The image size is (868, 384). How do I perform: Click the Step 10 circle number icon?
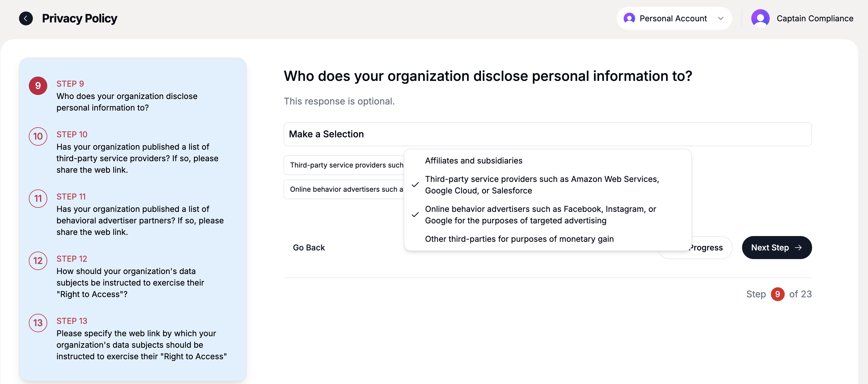[38, 136]
